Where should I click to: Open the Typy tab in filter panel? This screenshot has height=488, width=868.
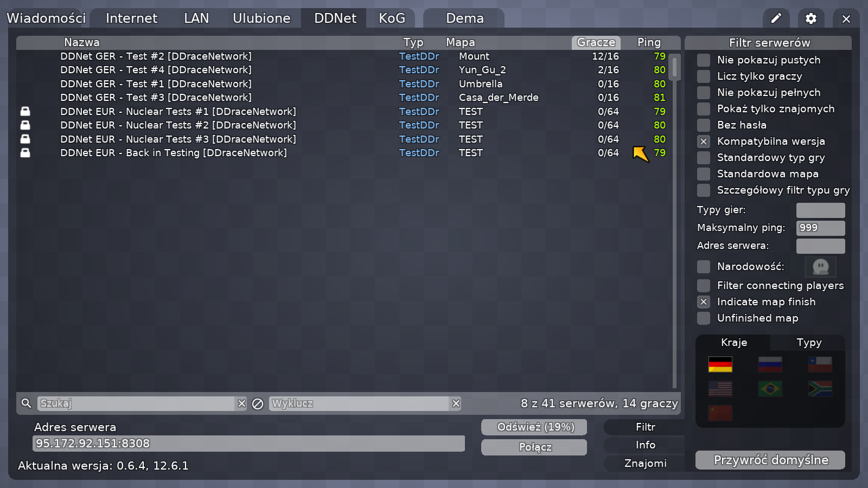(x=808, y=343)
